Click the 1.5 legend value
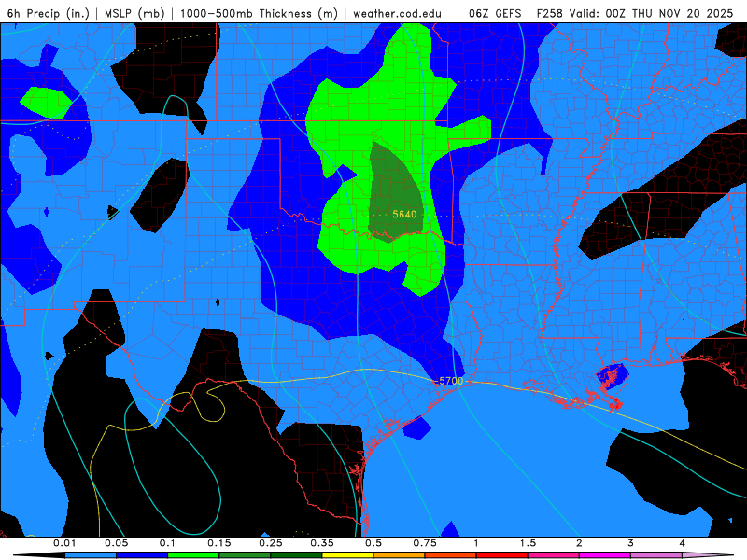The image size is (747, 560). tap(528, 543)
